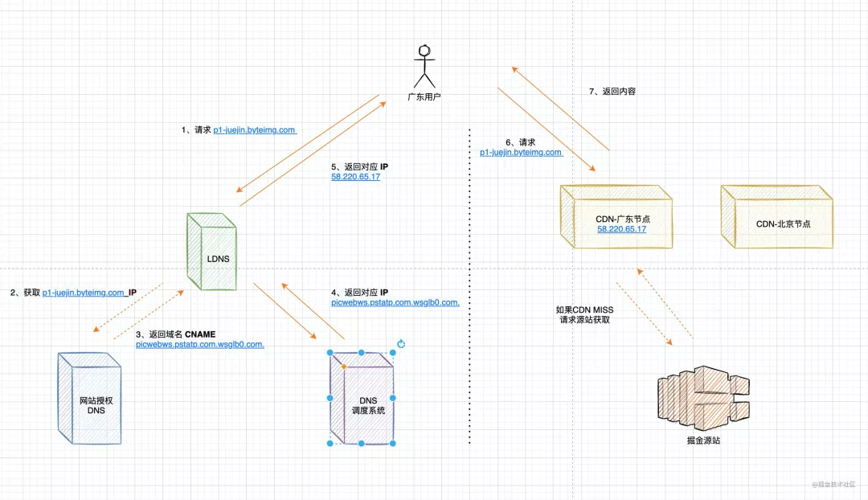Select the CDN-北京节点 box
868x500 pixels.
click(776, 216)
